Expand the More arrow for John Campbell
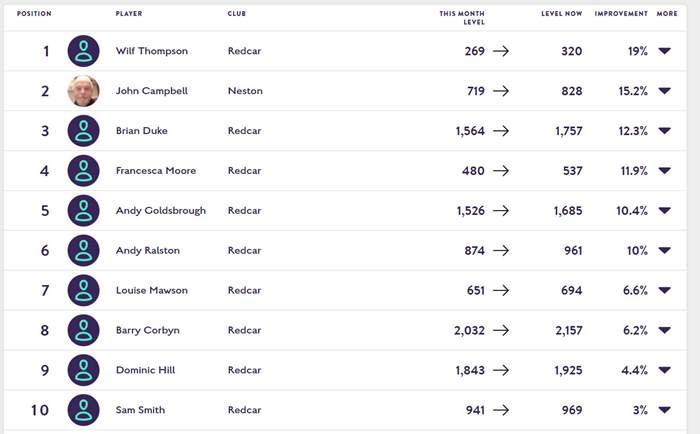The width and height of the screenshot is (700, 434). pyautogui.click(x=665, y=91)
